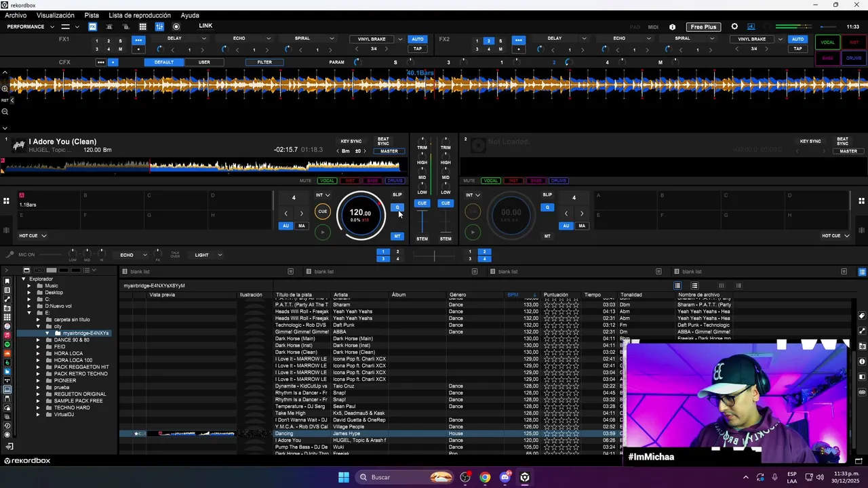Toggle Quantize Q on deck 1
868x488 pixels.
pyautogui.click(x=397, y=207)
